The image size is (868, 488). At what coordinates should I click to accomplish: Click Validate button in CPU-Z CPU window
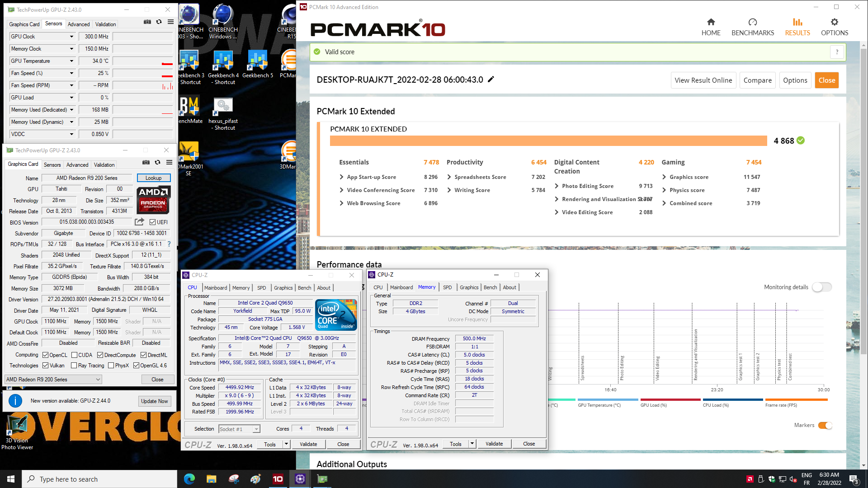click(308, 444)
